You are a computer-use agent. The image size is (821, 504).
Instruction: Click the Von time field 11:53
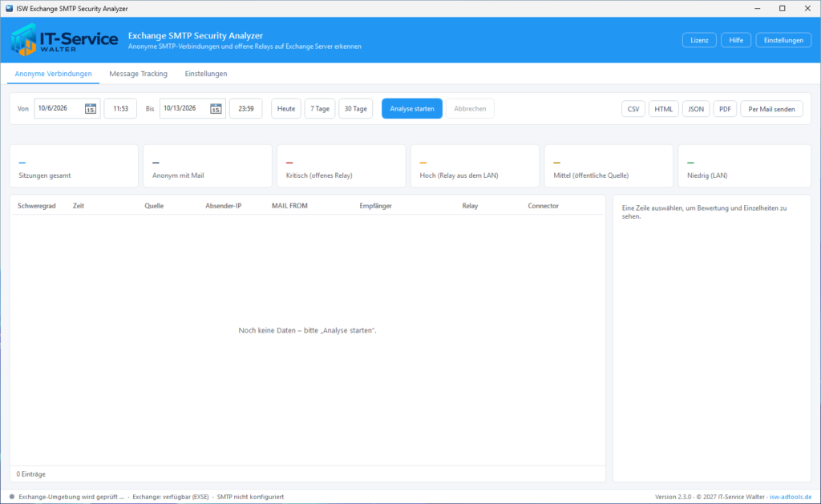coord(120,108)
